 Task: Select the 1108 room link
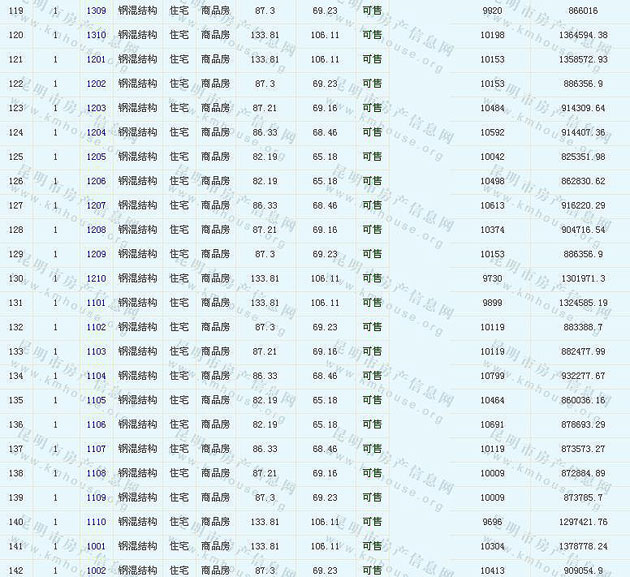(96, 473)
